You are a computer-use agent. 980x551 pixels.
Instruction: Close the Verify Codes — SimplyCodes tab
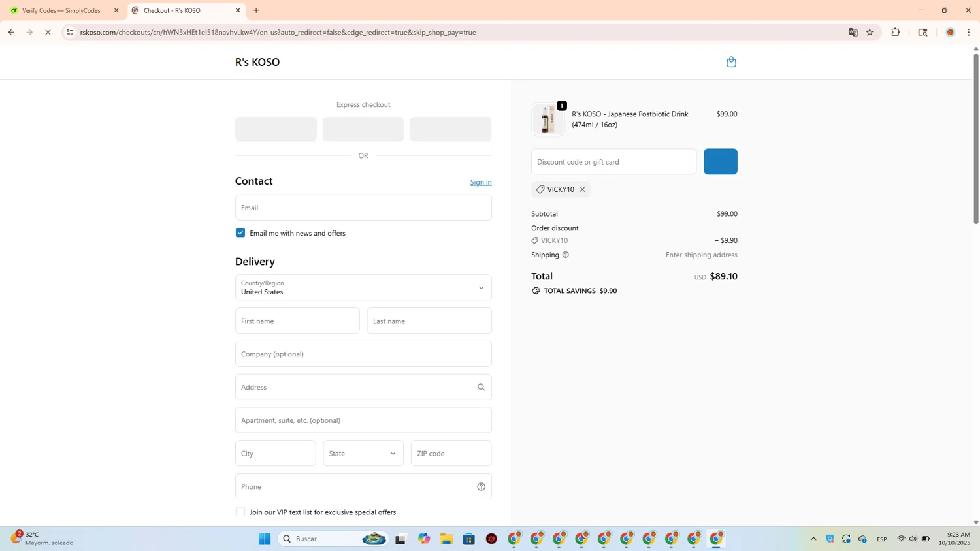point(116,10)
